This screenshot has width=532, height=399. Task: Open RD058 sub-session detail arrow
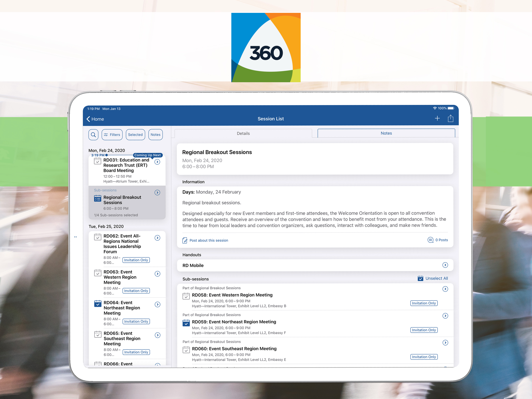coord(445,289)
